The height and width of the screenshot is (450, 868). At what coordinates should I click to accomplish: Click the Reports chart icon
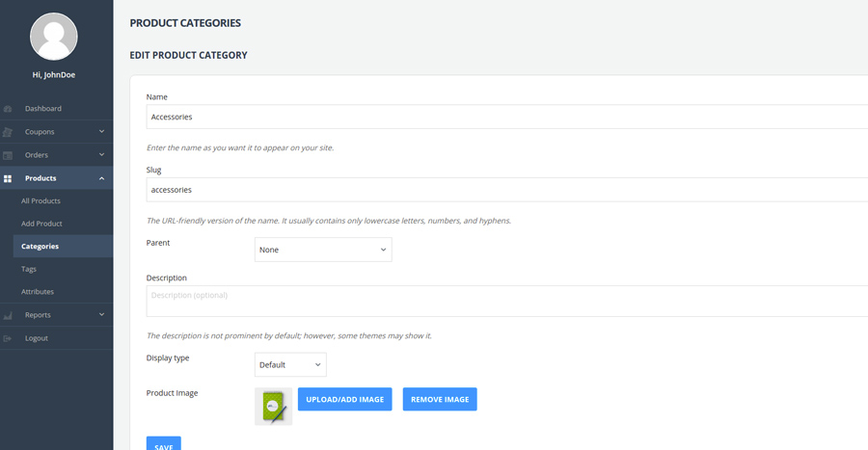[x=8, y=315]
